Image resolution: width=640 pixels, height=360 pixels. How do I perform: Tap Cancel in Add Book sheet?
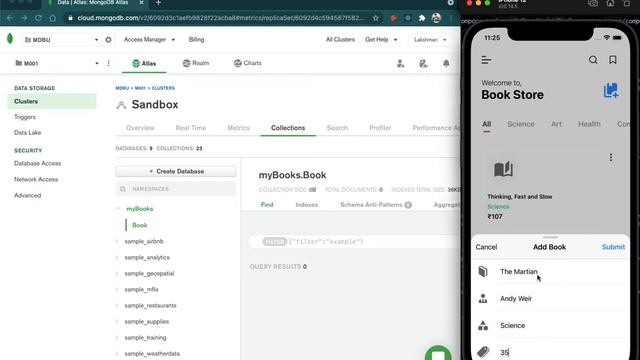click(486, 247)
